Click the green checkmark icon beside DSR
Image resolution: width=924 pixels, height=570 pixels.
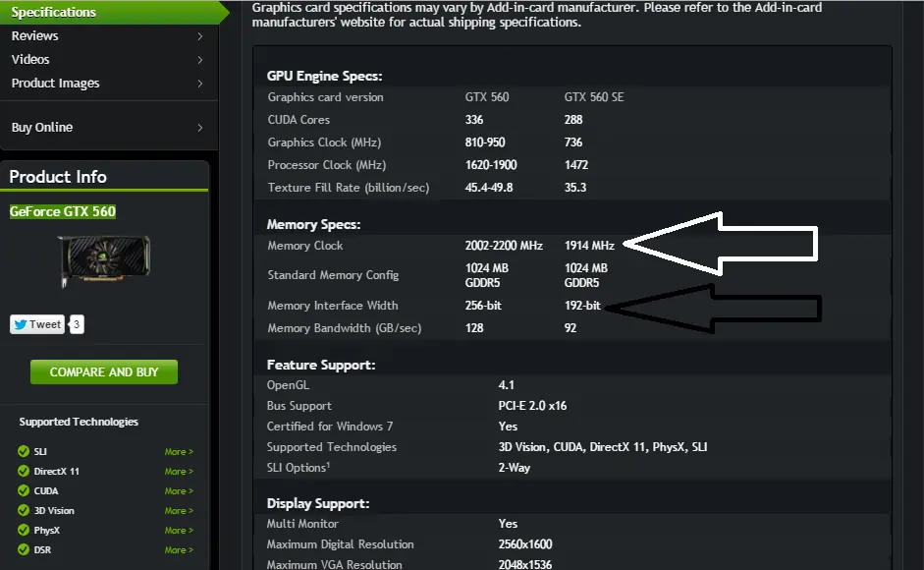[24, 550]
